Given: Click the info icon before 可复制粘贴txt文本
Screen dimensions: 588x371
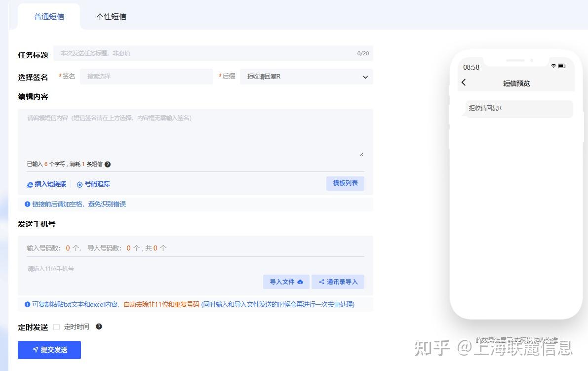Looking at the screenshot, I should click(x=27, y=304).
